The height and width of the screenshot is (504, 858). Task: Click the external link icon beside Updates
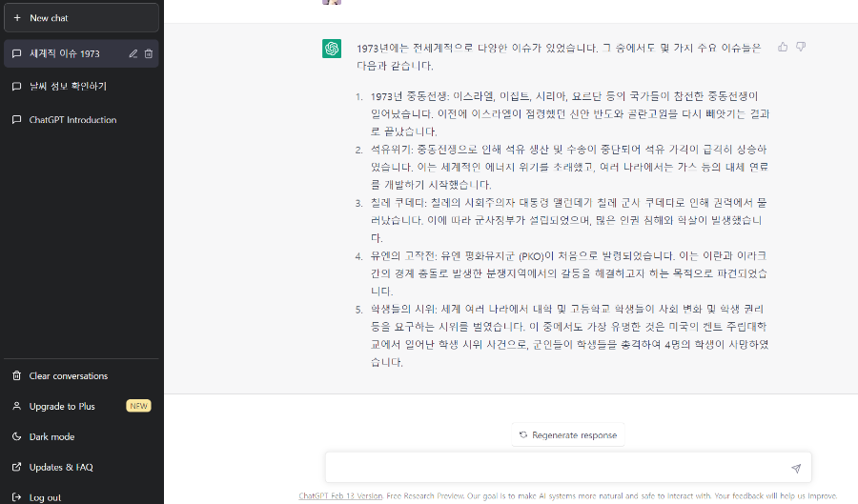click(17, 467)
